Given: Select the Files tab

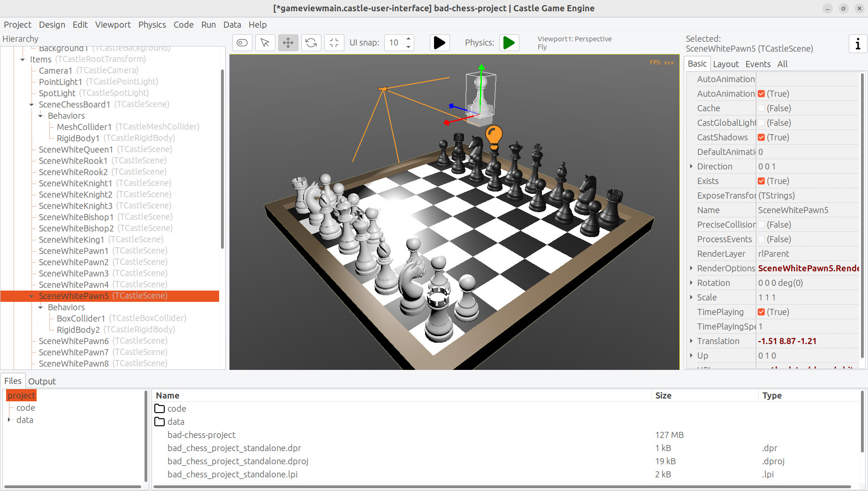Looking at the screenshot, I should pos(13,381).
